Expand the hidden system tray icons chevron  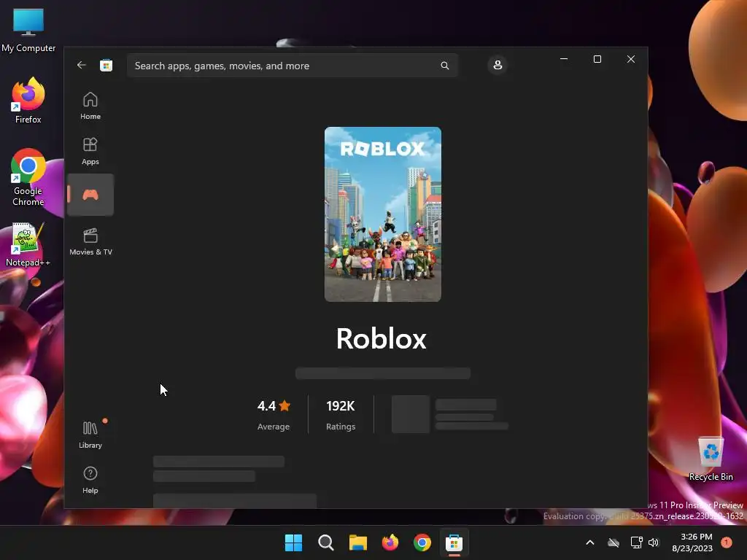tap(589, 542)
